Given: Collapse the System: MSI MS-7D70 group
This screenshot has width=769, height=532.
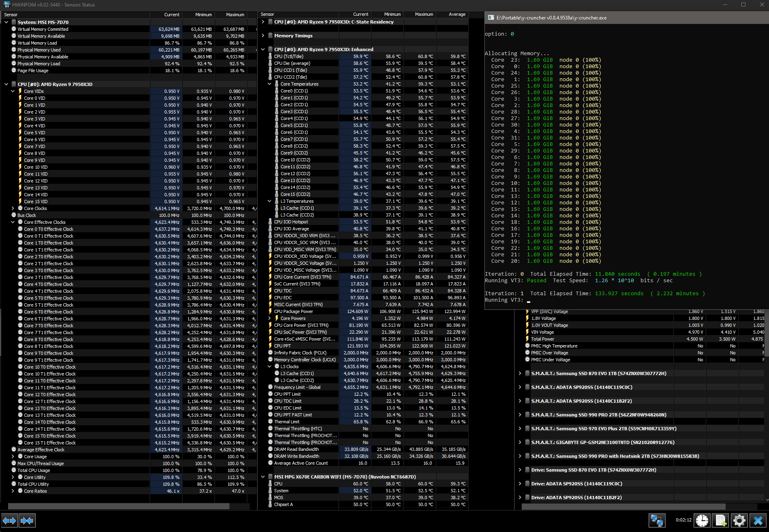Looking at the screenshot, I should pos(6,22).
